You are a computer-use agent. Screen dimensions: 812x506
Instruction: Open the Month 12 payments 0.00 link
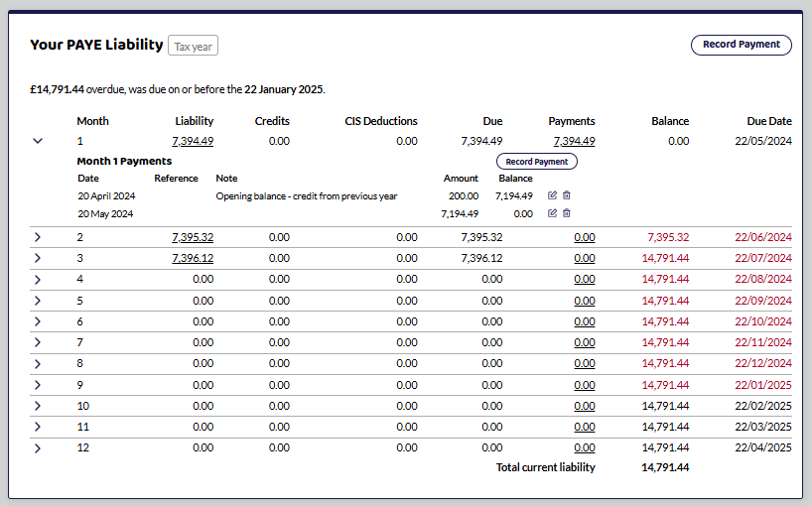pyautogui.click(x=585, y=447)
